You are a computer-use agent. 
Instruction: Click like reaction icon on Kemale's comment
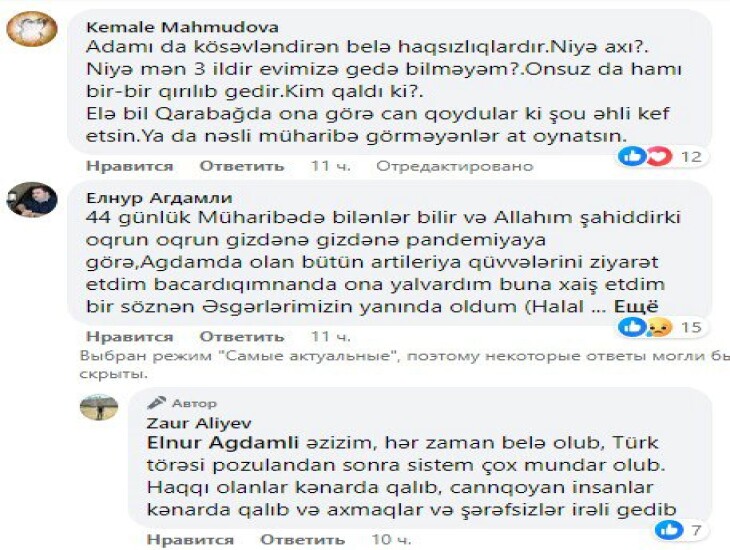tap(631, 156)
